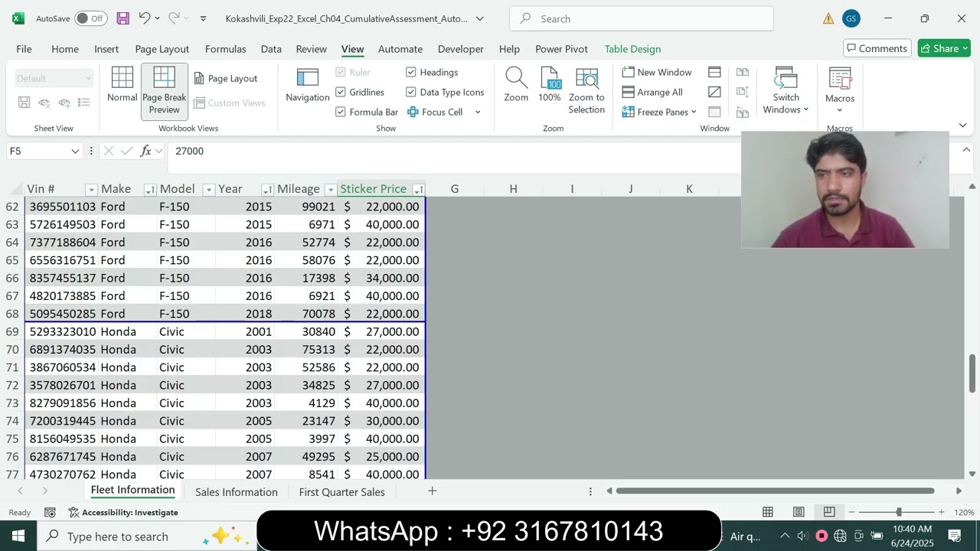Viewport: 980px width, 551px height.
Task: Open the Name Box dropdown arrow
Action: 75,151
